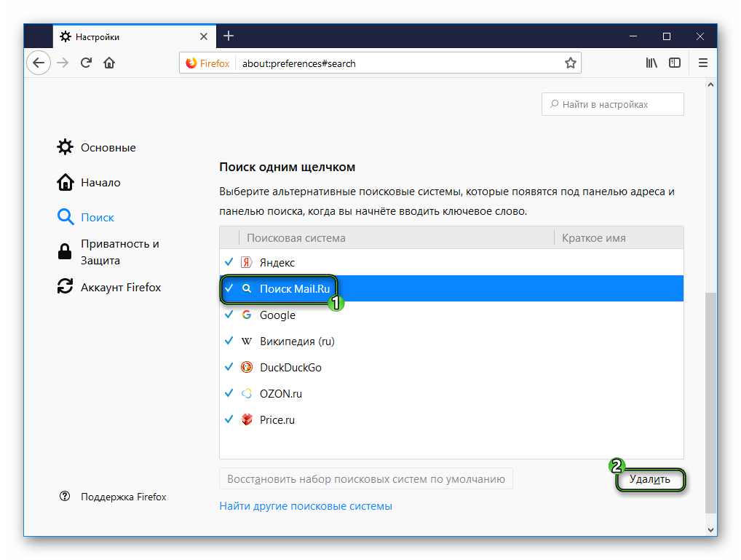This screenshot has width=741, height=560.
Task: Click the back arrow button
Action: pyautogui.click(x=39, y=63)
